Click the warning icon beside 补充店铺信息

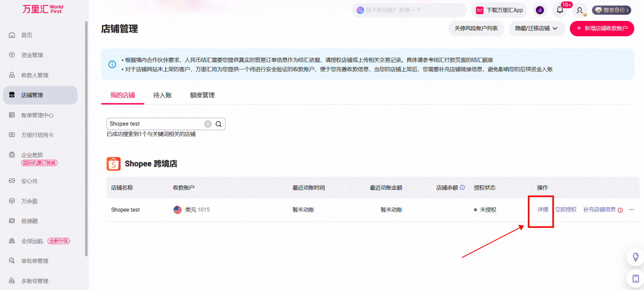click(620, 210)
